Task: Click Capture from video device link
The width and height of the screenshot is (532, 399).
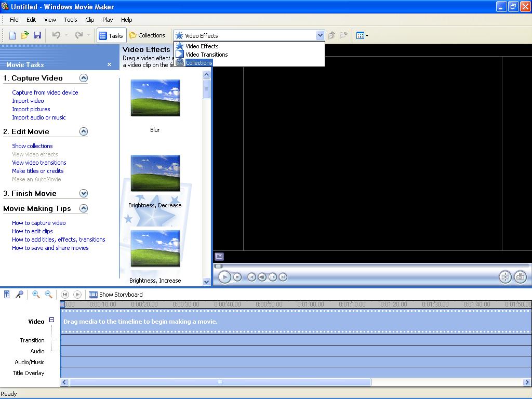Action: click(x=45, y=92)
